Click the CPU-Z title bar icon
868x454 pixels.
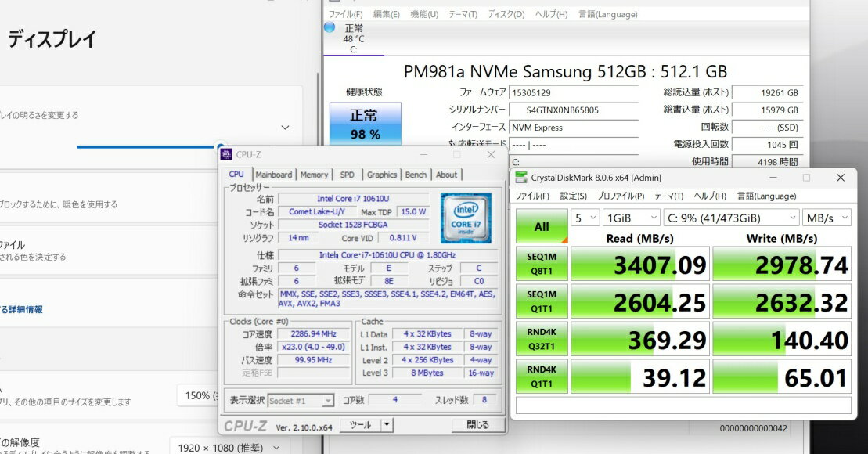tap(226, 154)
